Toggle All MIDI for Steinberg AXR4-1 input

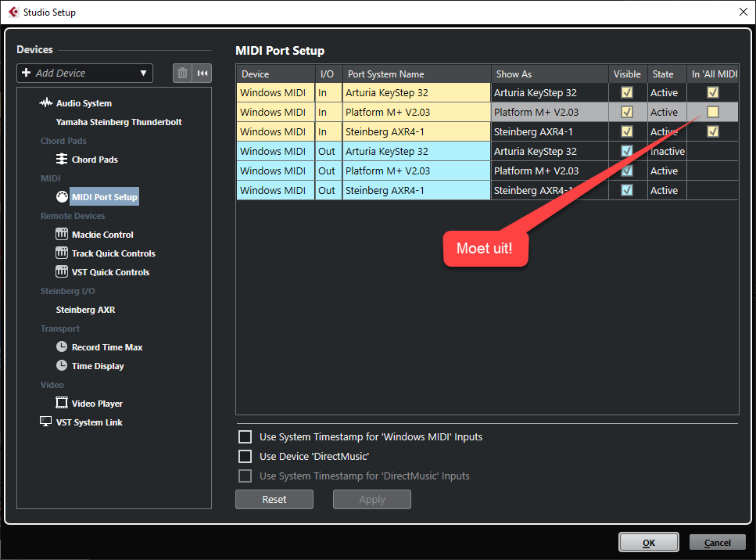coord(712,131)
